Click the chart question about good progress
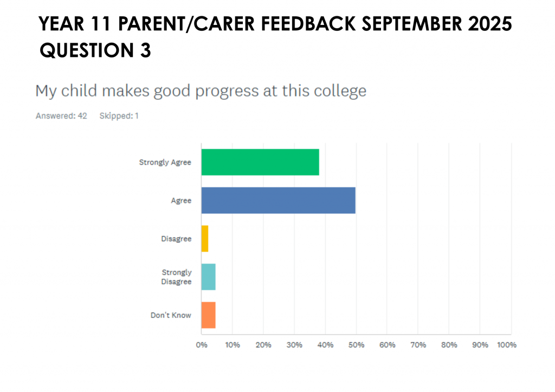555x392 pixels. [x=201, y=90]
